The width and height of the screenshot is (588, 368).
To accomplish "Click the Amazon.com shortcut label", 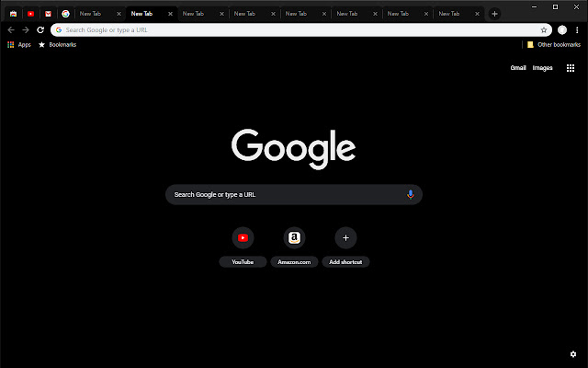I will click(x=294, y=262).
